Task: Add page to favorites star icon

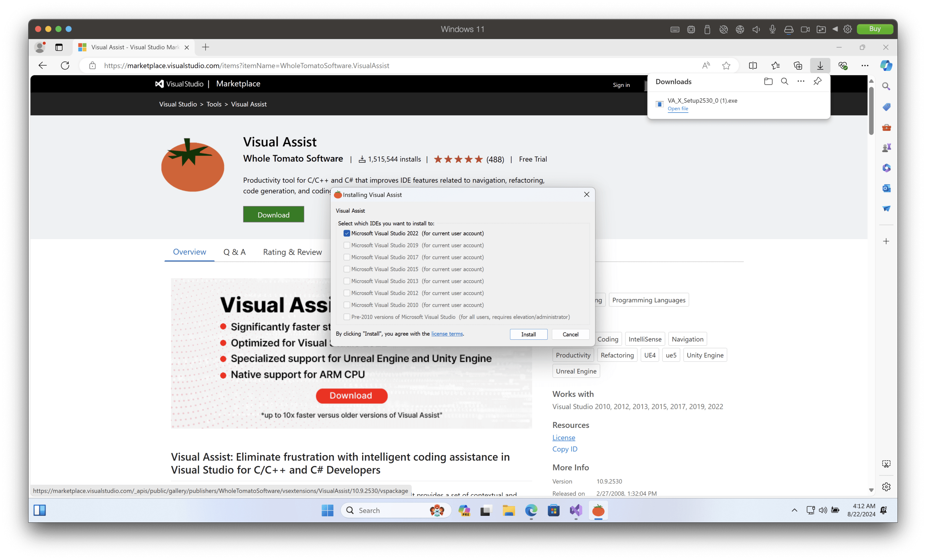Action: (726, 66)
